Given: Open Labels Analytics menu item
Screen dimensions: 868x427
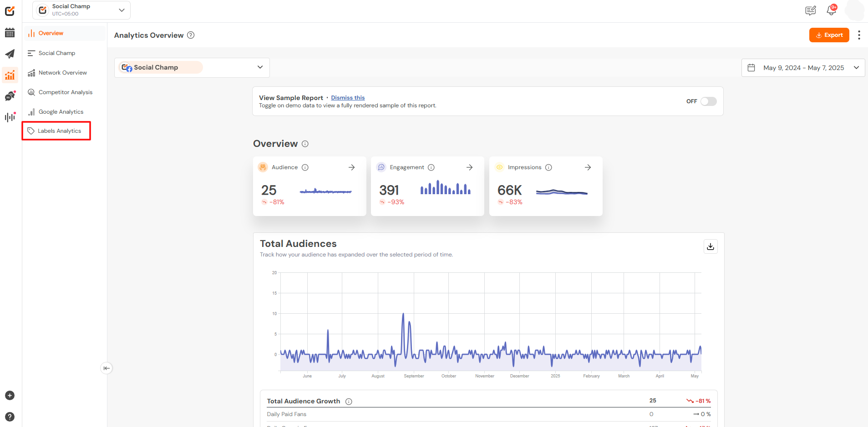Looking at the screenshot, I should tap(56, 131).
